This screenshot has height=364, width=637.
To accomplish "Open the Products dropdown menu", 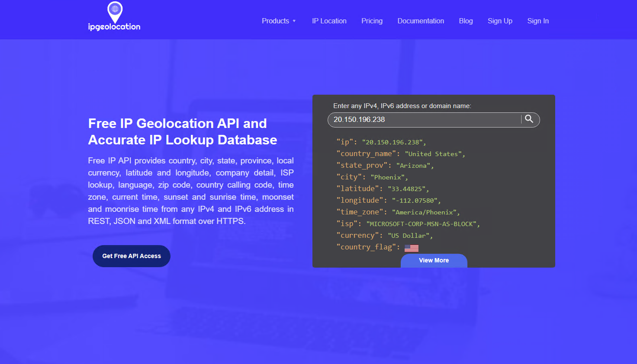I will point(275,21).
